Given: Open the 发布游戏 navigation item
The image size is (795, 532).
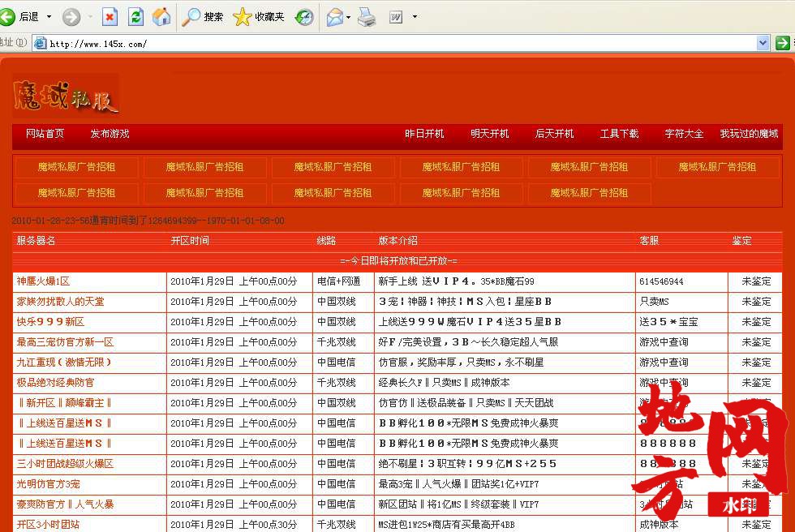Looking at the screenshot, I should 110,134.
